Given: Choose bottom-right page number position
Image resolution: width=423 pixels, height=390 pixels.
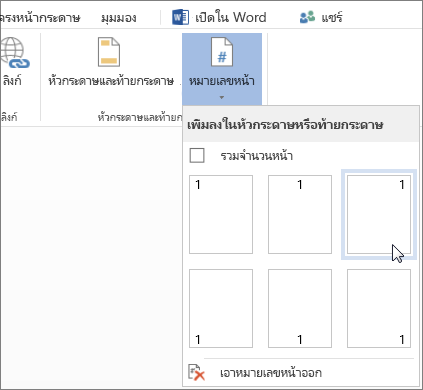Looking at the screenshot, I should 379,308.
